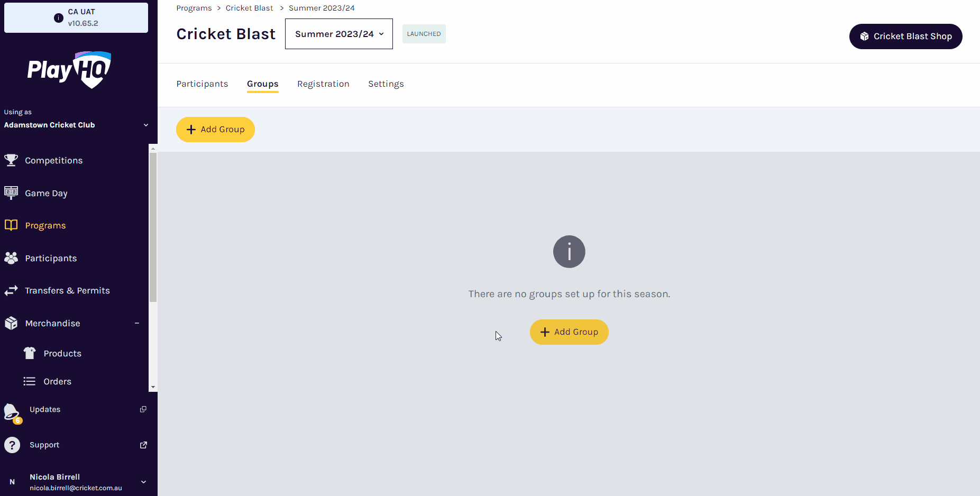Click the Transfers & Permits arrows icon

coord(11,290)
